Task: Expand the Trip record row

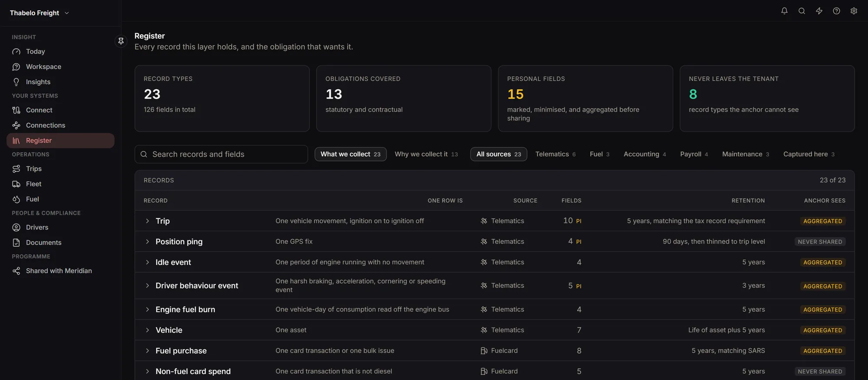Action: [148, 221]
